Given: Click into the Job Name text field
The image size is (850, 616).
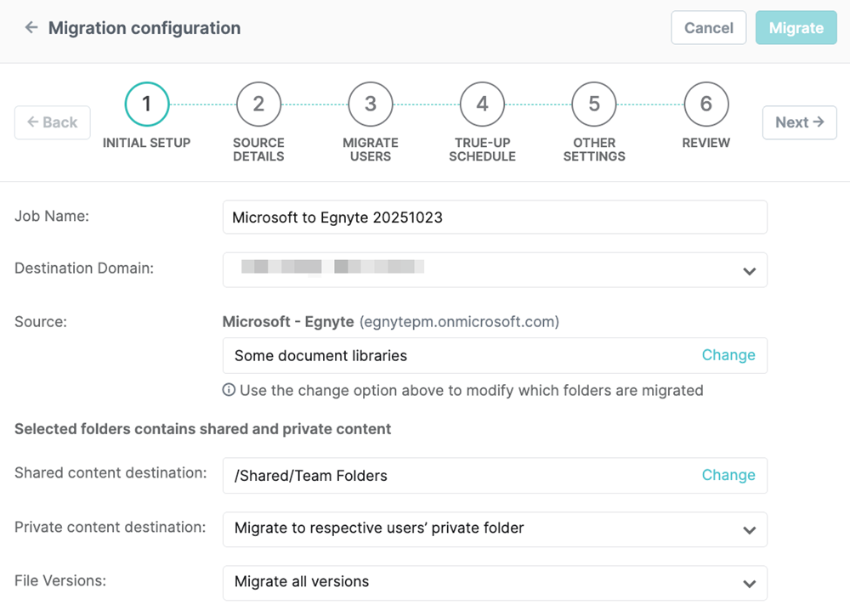Looking at the screenshot, I should 494,218.
